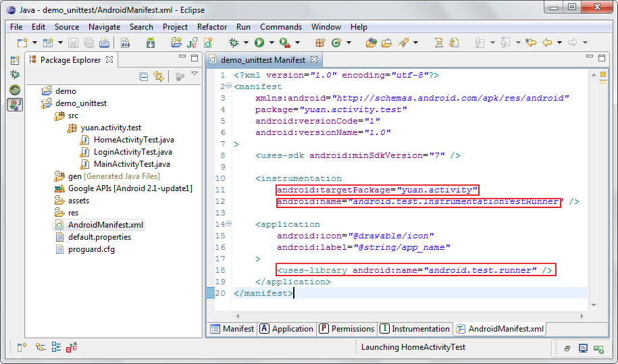Image resolution: width=618 pixels, height=364 pixels.
Task: Select Google APIs Android 2.1-update1 library
Action: (124, 188)
